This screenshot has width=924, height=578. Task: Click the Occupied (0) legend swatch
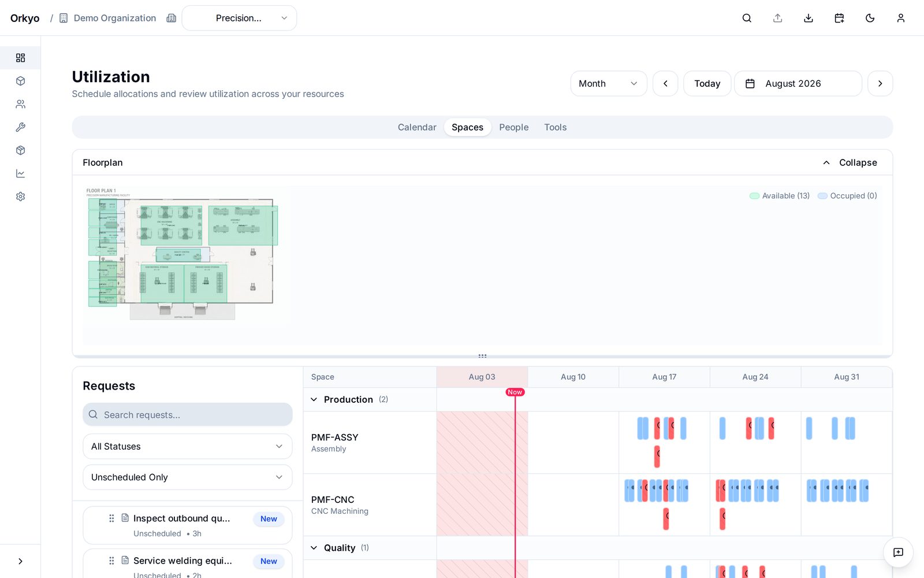pyautogui.click(x=822, y=196)
